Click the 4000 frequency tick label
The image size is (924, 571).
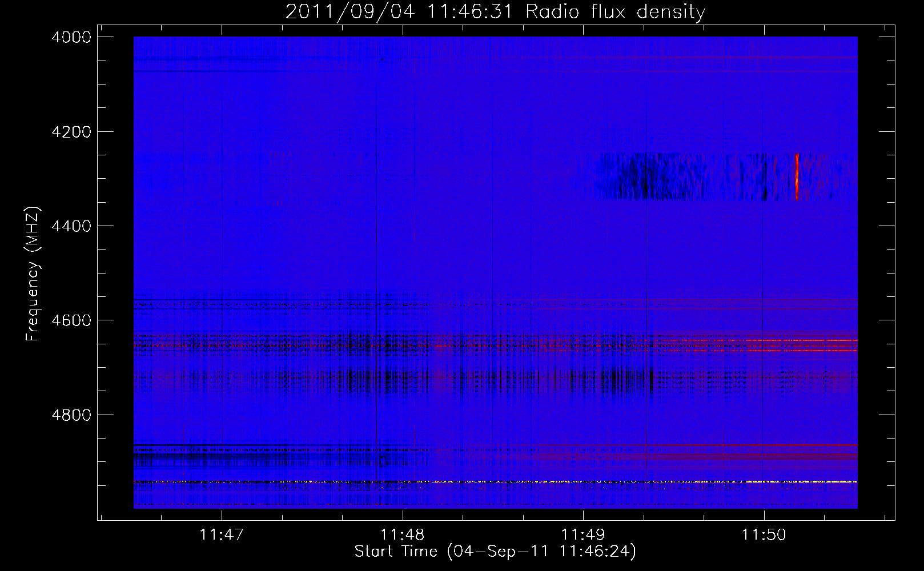click(71, 37)
